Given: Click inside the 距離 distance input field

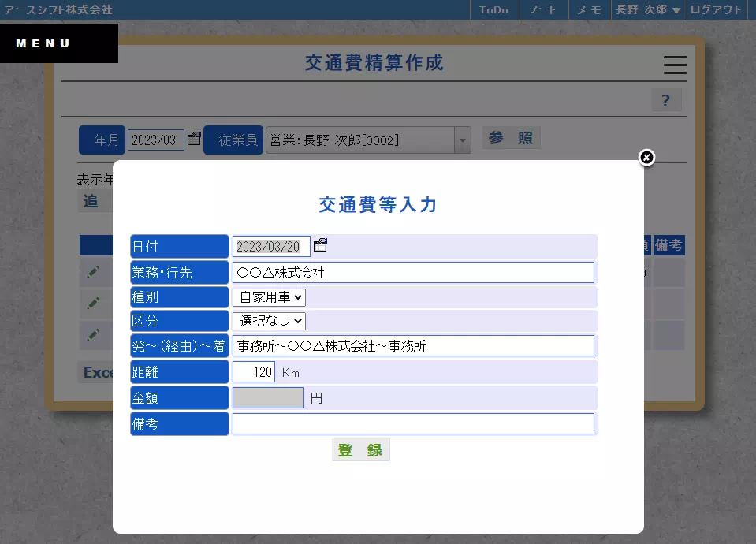Looking at the screenshot, I should pyautogui.click(x=254, y=371).
